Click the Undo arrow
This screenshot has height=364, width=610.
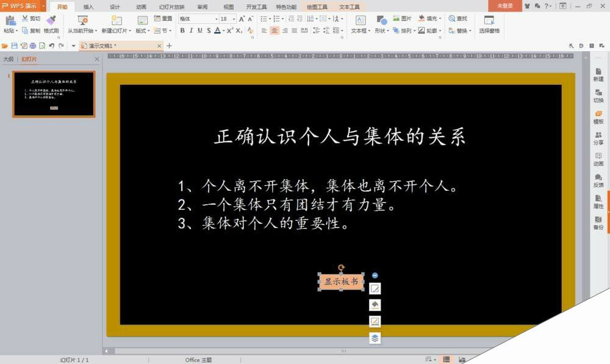[51, 46]
